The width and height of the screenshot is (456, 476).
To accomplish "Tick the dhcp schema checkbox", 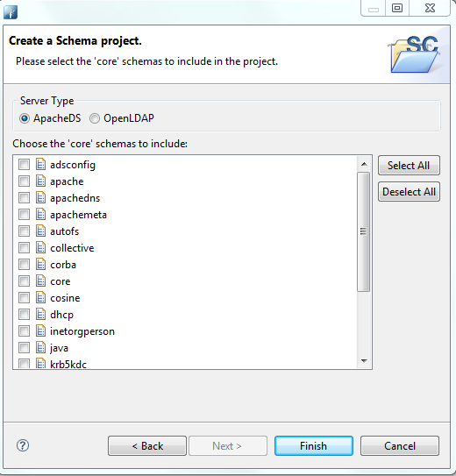I will pos(24,314).
